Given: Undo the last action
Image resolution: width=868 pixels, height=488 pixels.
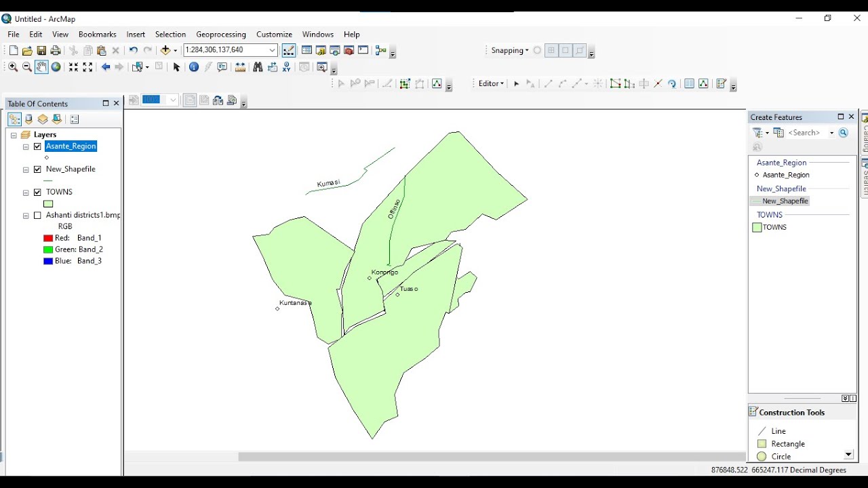Looking at the screenshot, I should (x=134, y=50).
